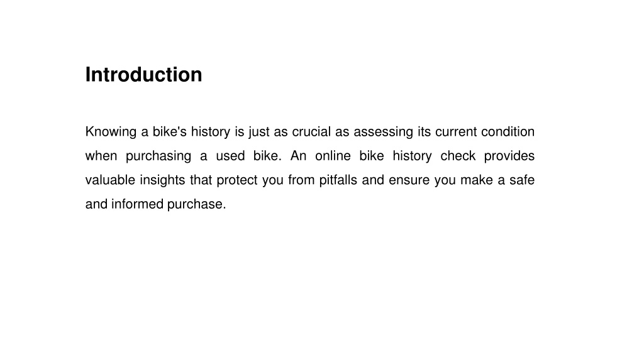Click the word pitfalls

[x=338, y=180]
